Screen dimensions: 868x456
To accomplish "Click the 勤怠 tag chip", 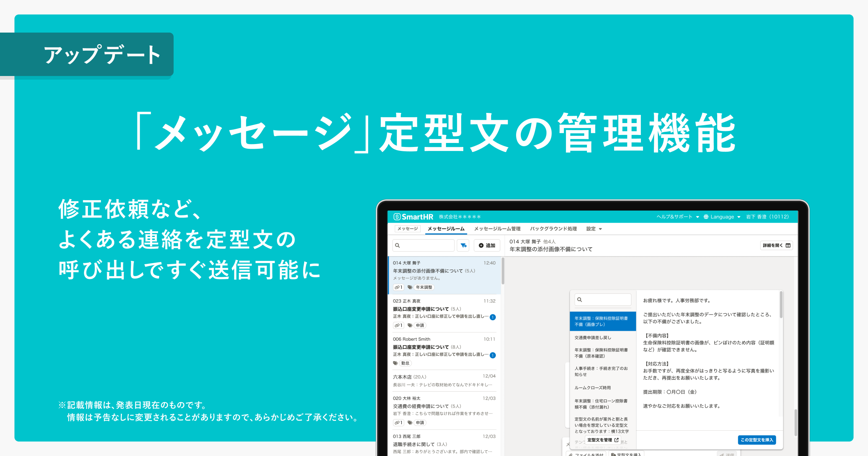I will tap(405, 363).
